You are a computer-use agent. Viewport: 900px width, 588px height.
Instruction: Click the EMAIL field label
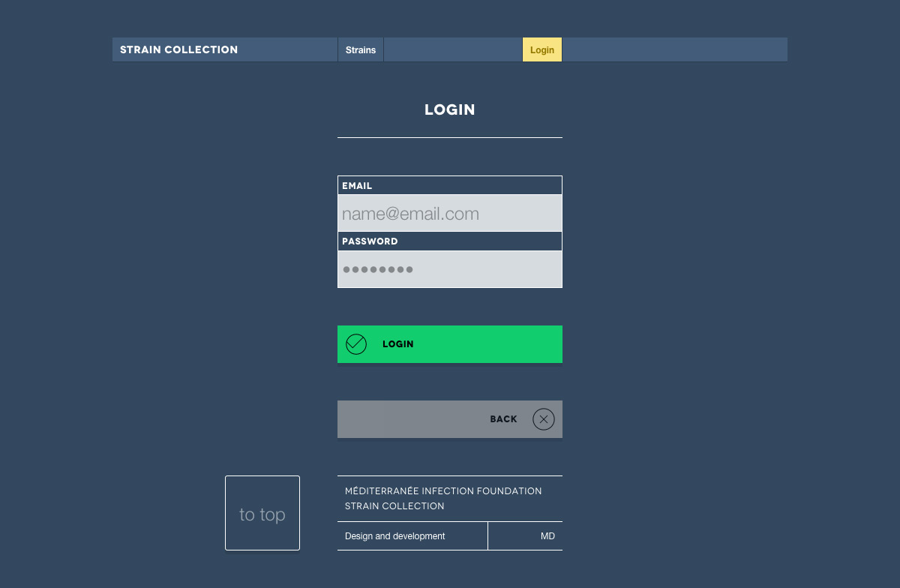coord(358,186)
